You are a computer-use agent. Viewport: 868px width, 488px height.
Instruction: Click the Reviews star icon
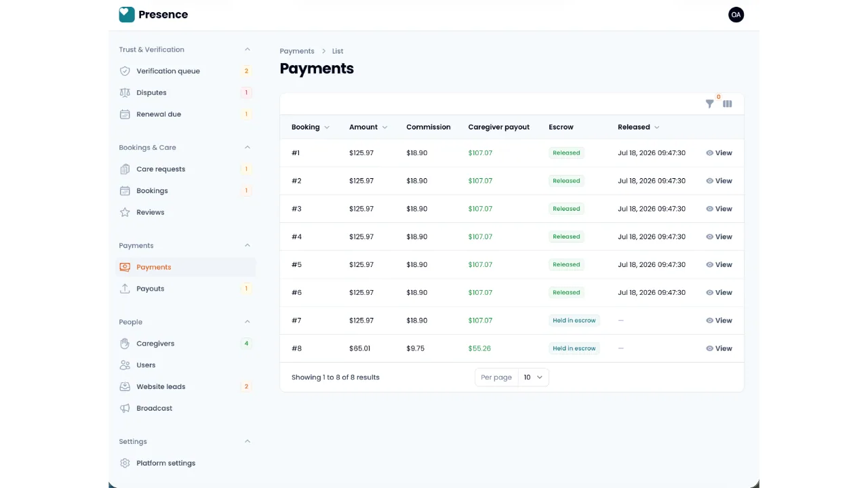point(125,213)
